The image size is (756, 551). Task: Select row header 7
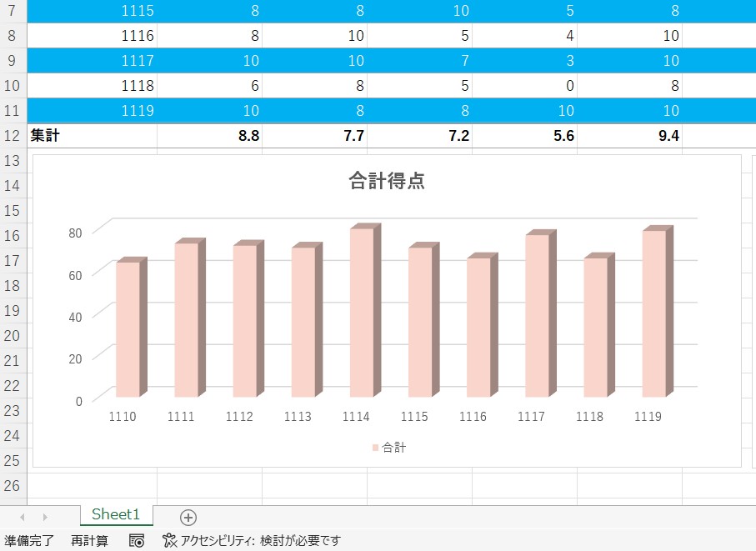point(12,11)
